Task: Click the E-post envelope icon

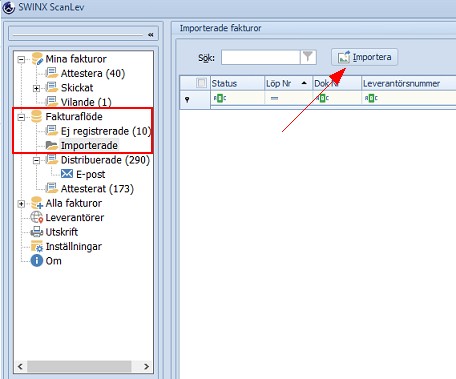Action: click(67, 174)
